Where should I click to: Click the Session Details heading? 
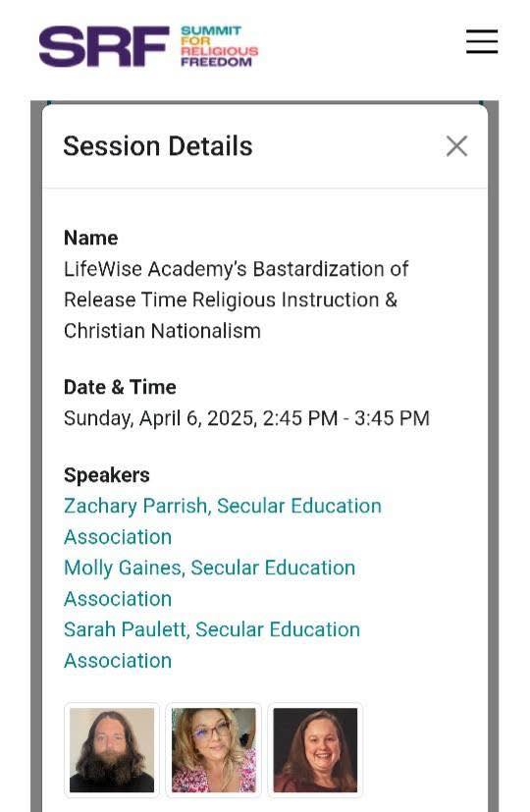[x=158, y=146]
